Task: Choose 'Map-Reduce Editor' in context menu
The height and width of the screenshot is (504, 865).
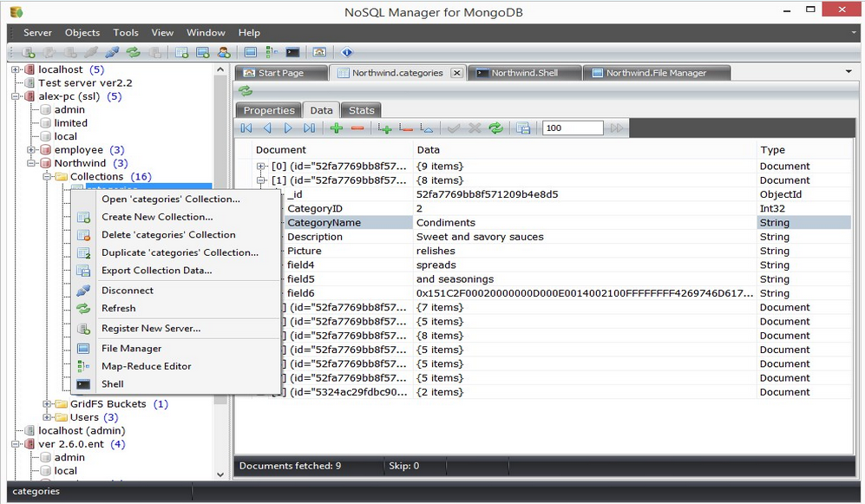Action: coord(146,366)
